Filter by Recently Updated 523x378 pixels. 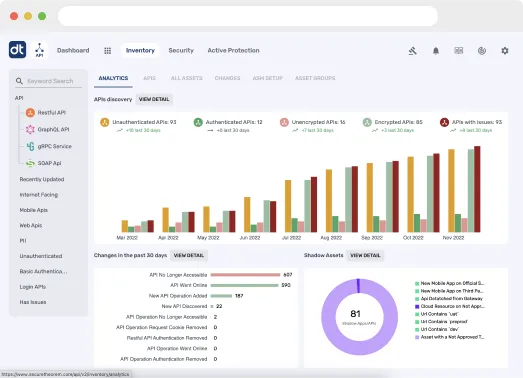42,179
